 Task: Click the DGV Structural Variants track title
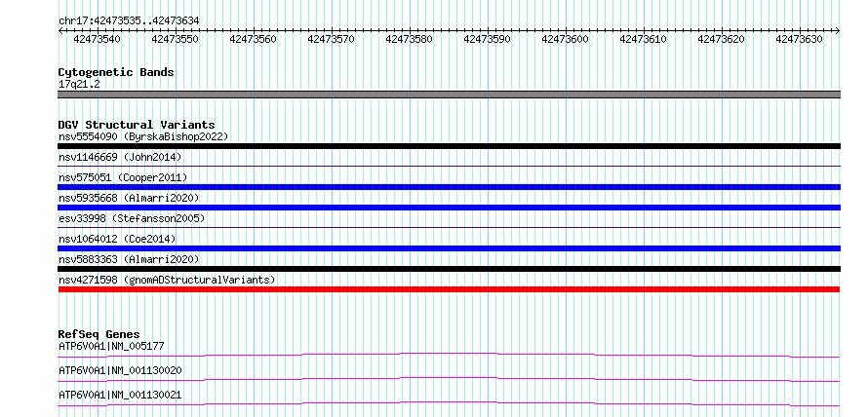tap(137, 125)
